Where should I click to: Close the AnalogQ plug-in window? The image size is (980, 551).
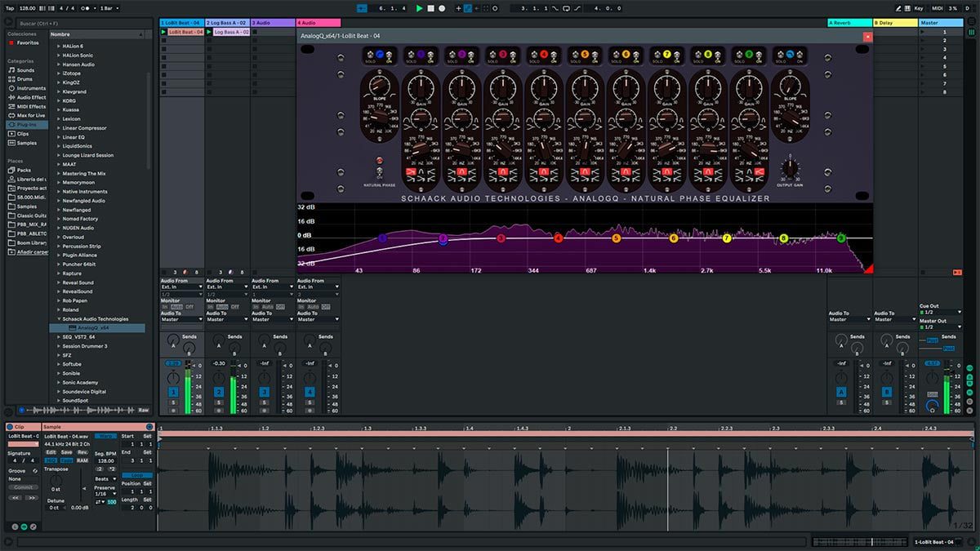coord(867,36)
